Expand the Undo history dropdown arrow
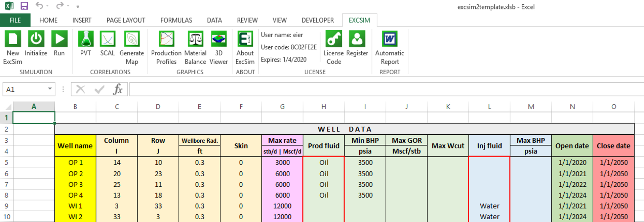Viewport: 644px width, 222px height. (x=47, y=6)
